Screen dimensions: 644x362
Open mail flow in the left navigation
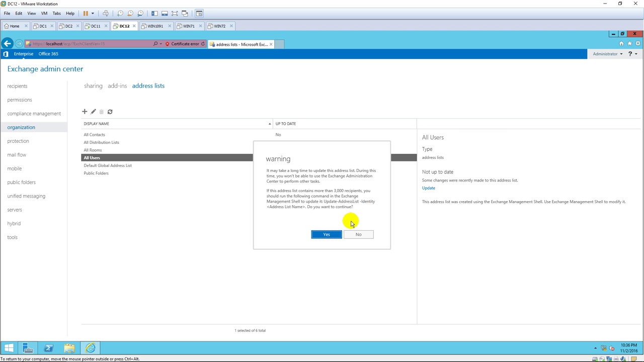17,155
